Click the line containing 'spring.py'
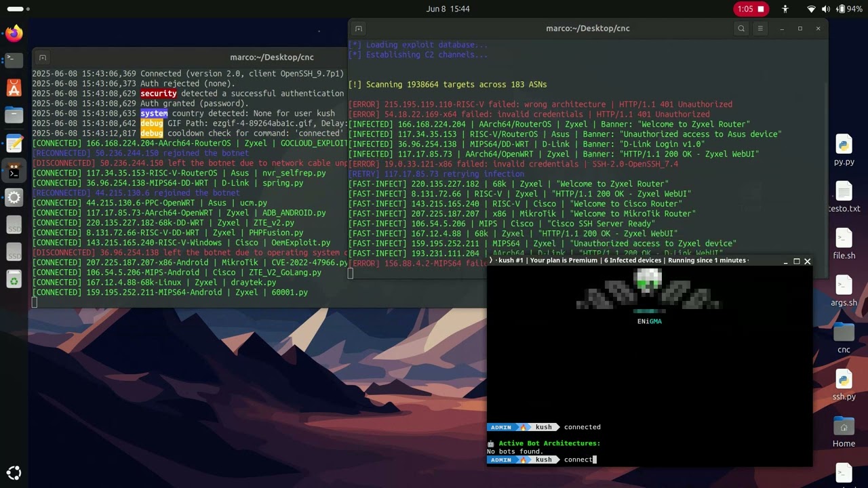 (167, 183)
